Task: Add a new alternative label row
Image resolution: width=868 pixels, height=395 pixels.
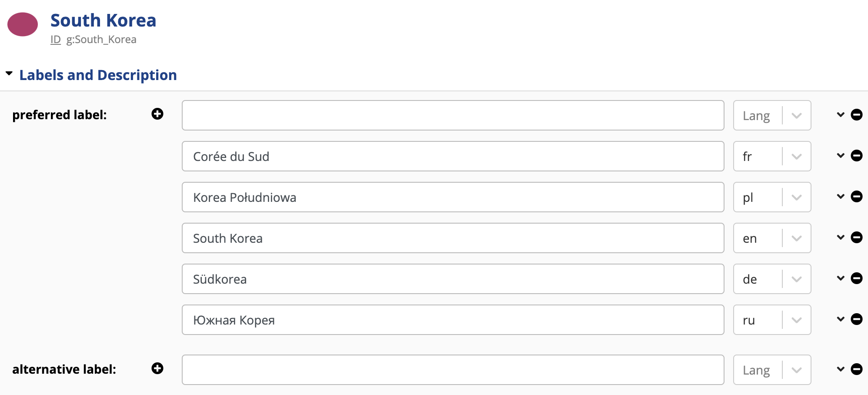Action: click(157, 368)
